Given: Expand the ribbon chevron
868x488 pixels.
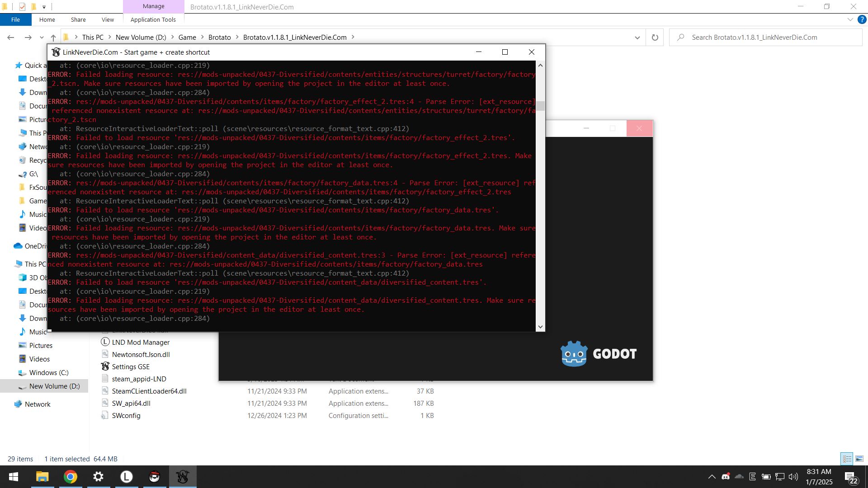Looking at the screenshot, I should coord(850,19).
